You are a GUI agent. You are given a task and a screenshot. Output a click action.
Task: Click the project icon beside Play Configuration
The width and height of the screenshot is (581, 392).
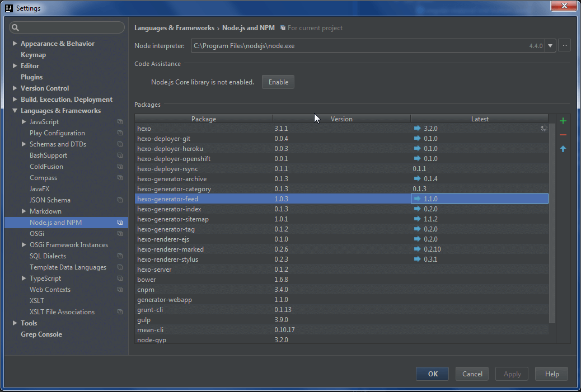(120, 133)
